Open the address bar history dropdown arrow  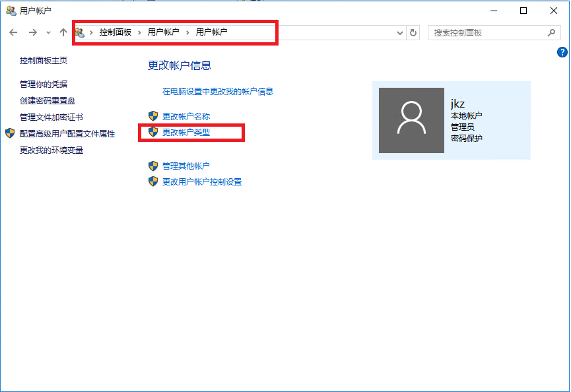[399, 32]
